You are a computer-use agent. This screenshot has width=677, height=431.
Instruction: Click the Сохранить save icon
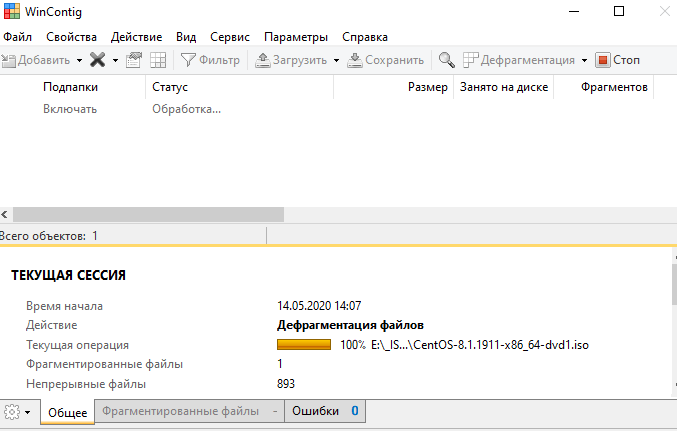tap(355, 60)
